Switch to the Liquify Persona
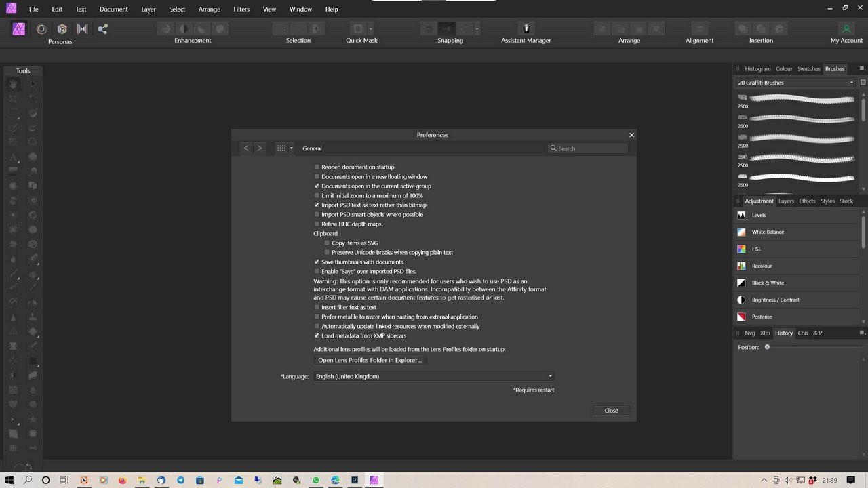Viewport: 868px width, 488px height. pos(41,28)
